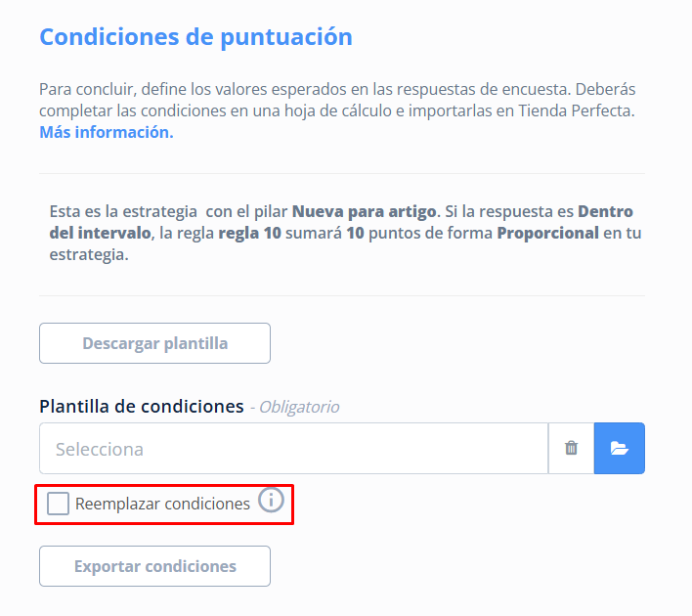Click the Descargar plantilla button
The image size is (692, 616).
[154, 343]
